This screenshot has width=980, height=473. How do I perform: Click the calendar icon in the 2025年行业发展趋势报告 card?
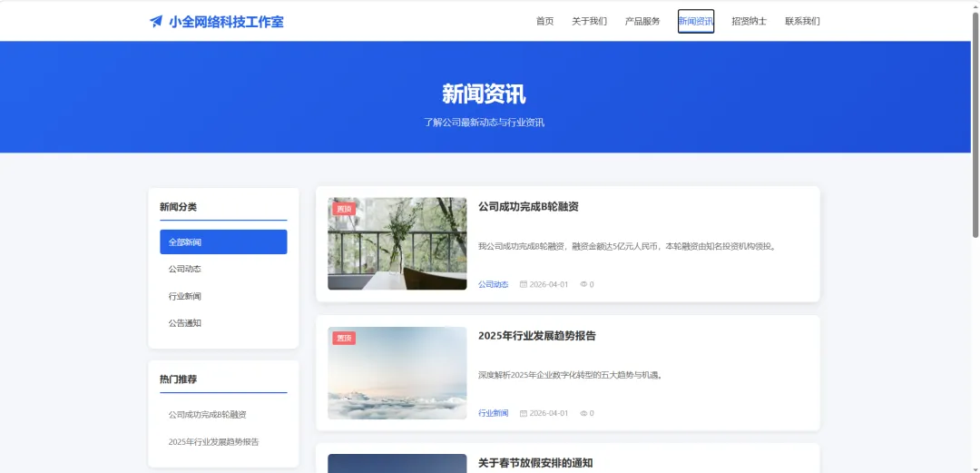click(x=524, y=414)
